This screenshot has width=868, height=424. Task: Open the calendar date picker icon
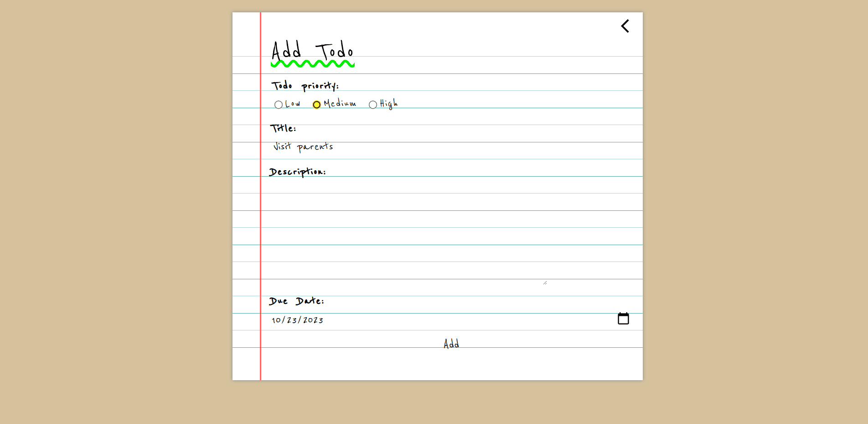point(623,319)
